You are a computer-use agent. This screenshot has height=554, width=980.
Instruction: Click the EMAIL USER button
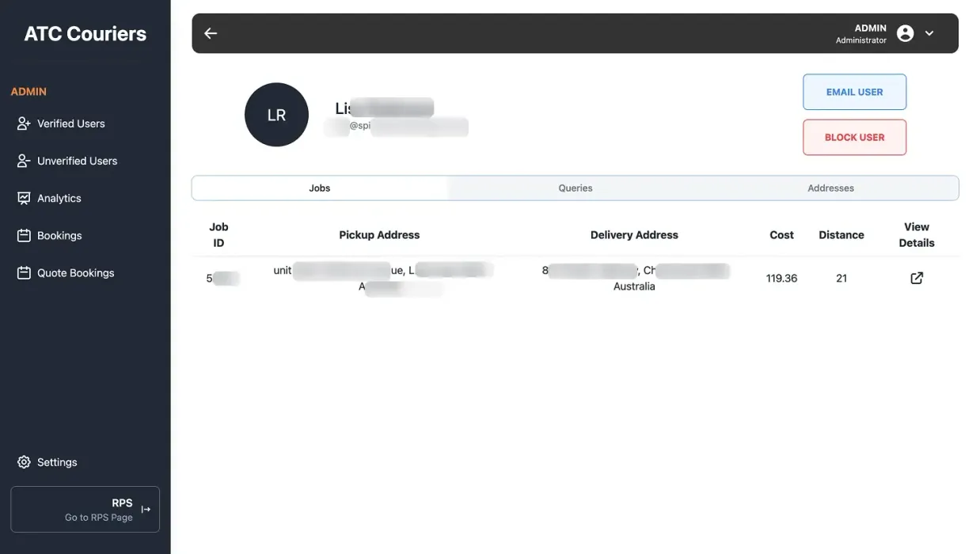point(854,92)
